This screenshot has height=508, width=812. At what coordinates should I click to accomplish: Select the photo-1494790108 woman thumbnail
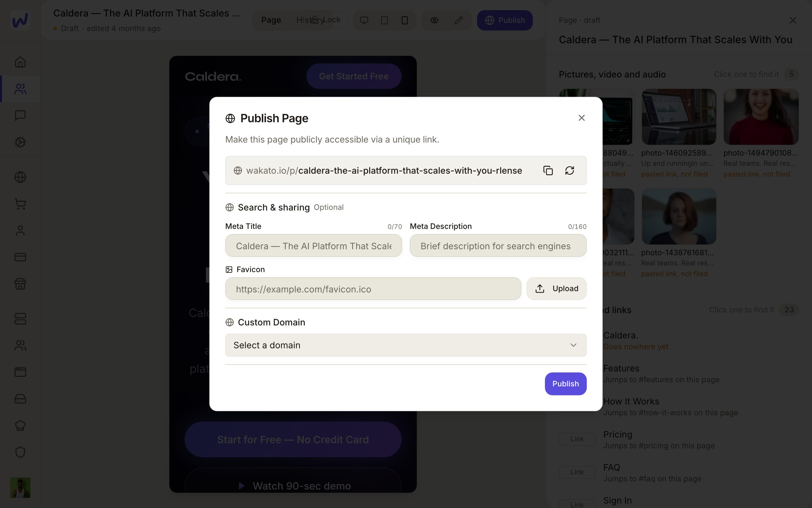point(761,117)
